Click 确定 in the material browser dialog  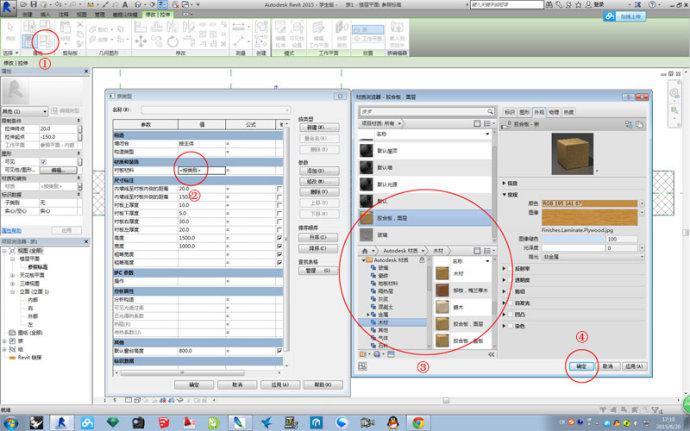[582, 367]
